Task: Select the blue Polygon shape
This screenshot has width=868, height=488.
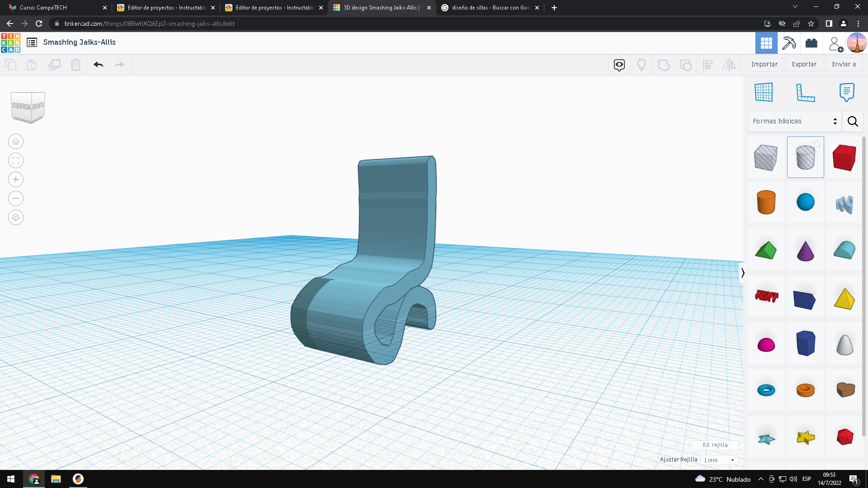Action: pyautogui.click(x=805, y=343)
